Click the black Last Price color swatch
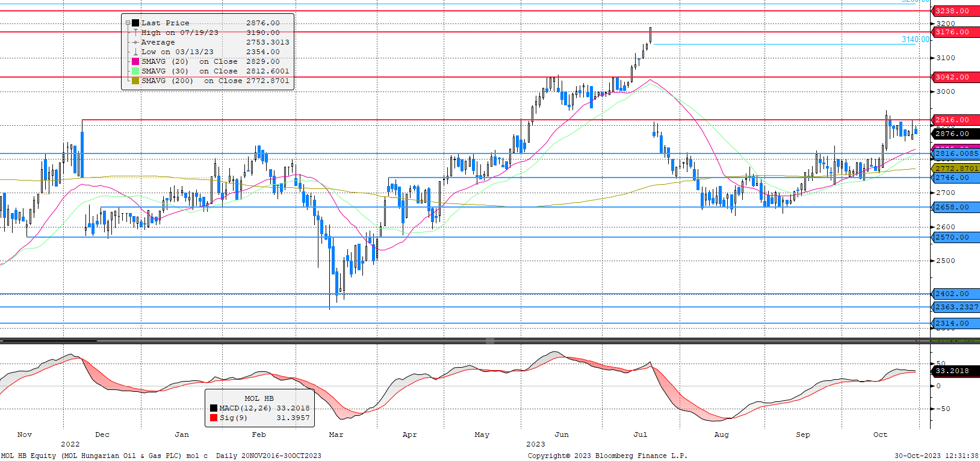980x461 pixels. pos(135,23)
